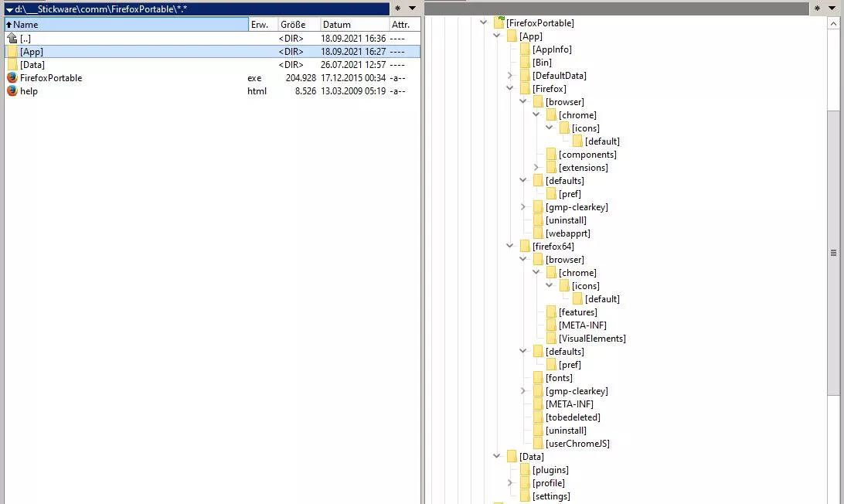The width and height of the screenshot is (844, 504).
Task: Expand [gmp-clearkey] under [firefox64]
Action: pyautogui.click(x=522, y=391)
